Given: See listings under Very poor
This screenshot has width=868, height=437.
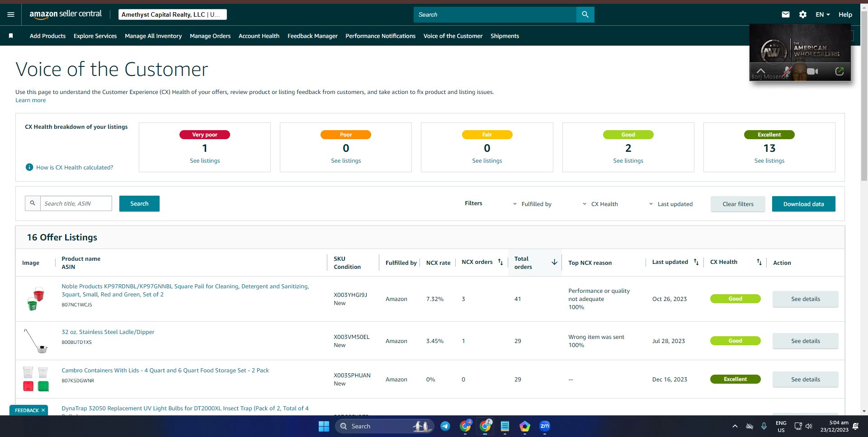Looking at the screenshot, I should point(205,160).
